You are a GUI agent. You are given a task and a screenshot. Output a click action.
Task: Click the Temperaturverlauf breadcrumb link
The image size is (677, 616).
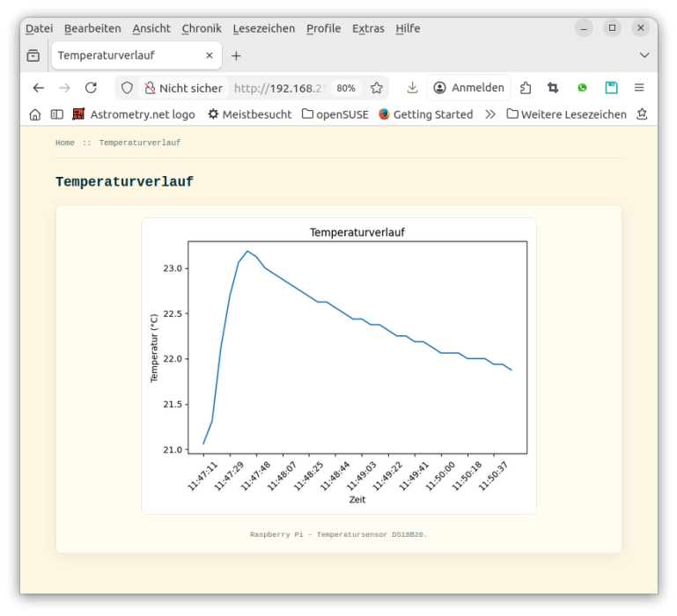point(140,143)
